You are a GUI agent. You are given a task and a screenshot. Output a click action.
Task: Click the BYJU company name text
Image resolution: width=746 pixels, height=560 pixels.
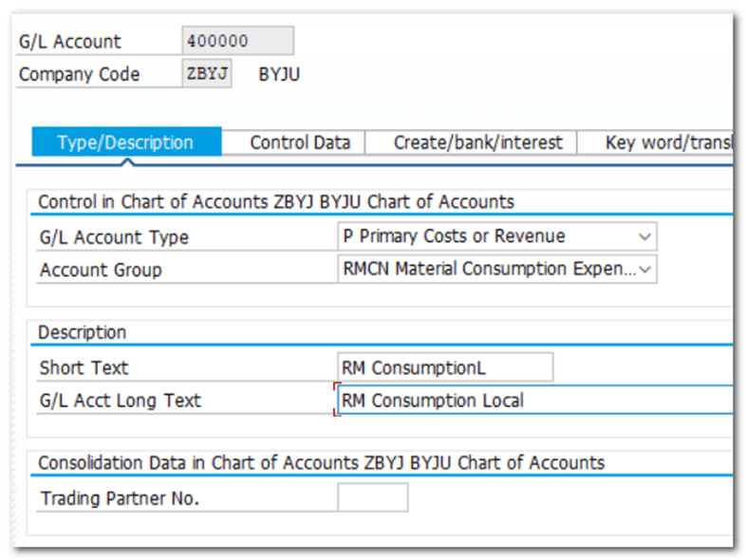[x=279, y=74]
